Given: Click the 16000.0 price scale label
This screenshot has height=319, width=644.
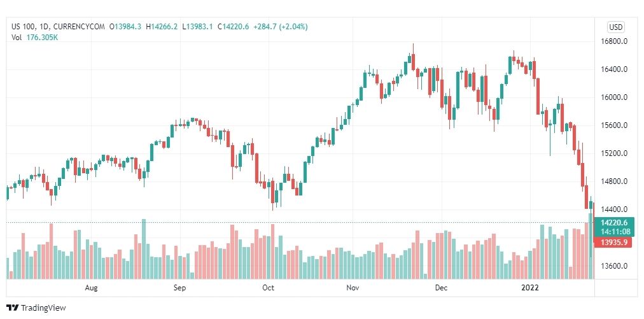Looking at the screenshot, I should coord(613,97).
